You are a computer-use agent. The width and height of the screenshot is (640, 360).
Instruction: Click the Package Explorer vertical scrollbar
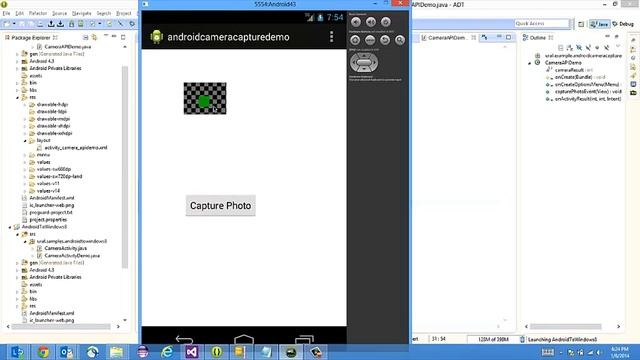pos(125,167)
